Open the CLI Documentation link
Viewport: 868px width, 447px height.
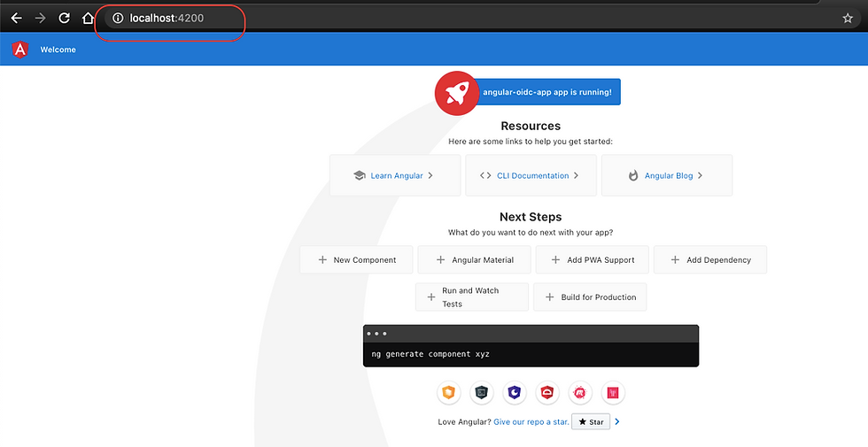point(532,175)
